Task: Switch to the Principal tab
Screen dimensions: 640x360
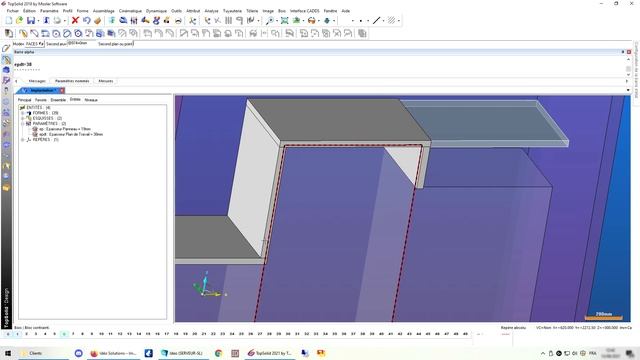Action: tap(24, 100)
